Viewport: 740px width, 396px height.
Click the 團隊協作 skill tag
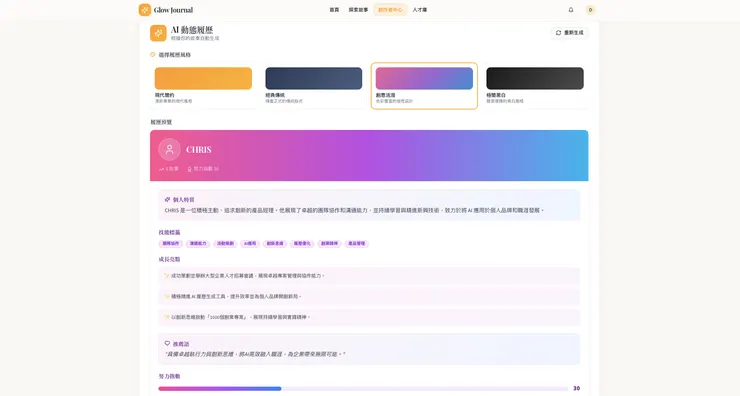tap(171, 244)
